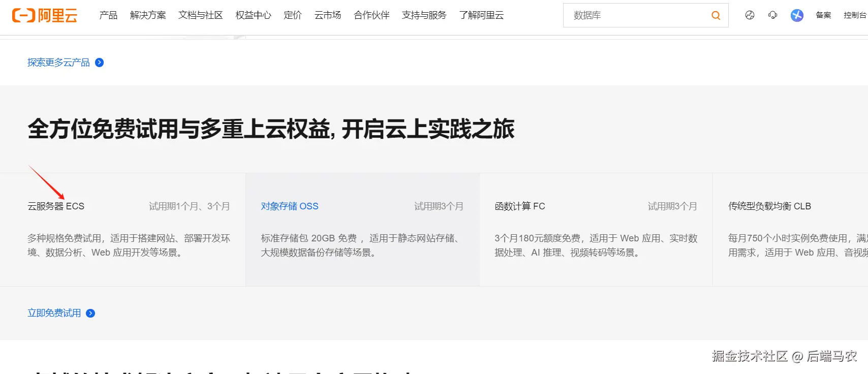Click the blue AI assistant star icon
Screen dimensions: 868x374
coord(797,15)
